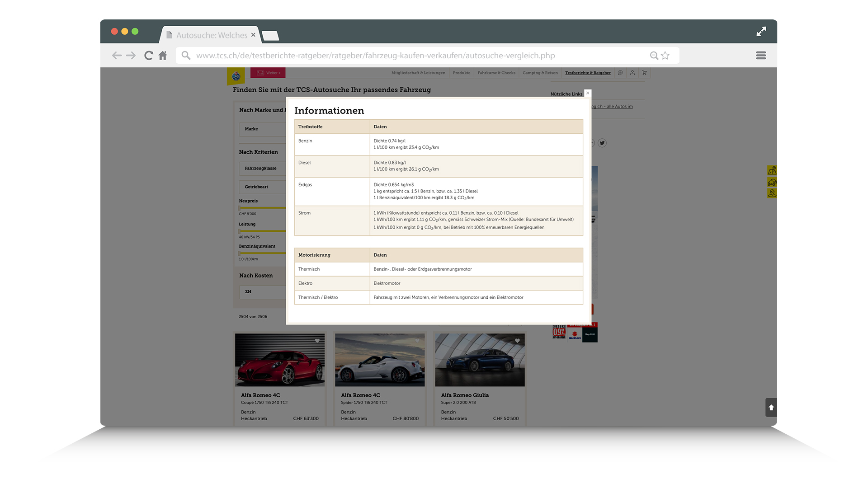Click the scroll-to-top arrow button
The height and width of the screenshot is (488, 868).
[771, 408]
